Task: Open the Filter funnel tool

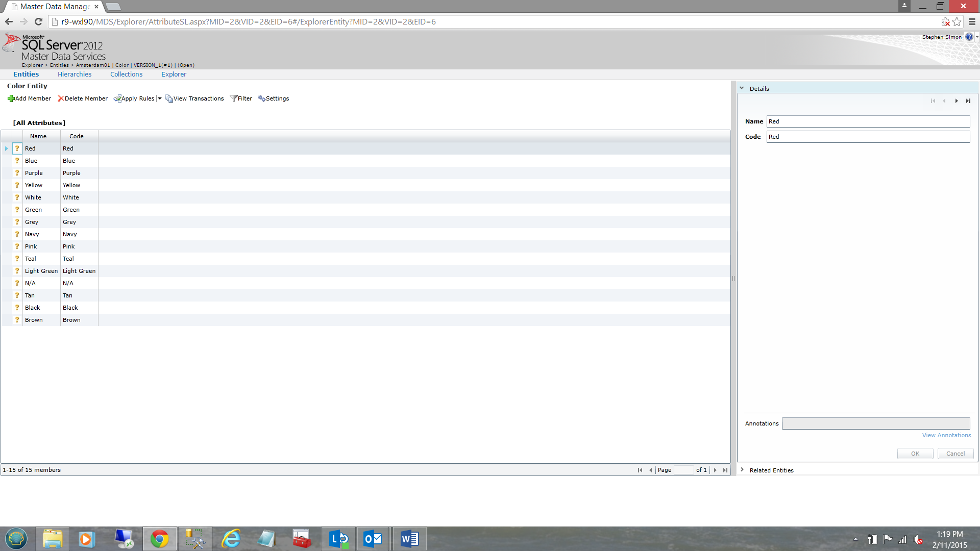Action: pos(233,98)
